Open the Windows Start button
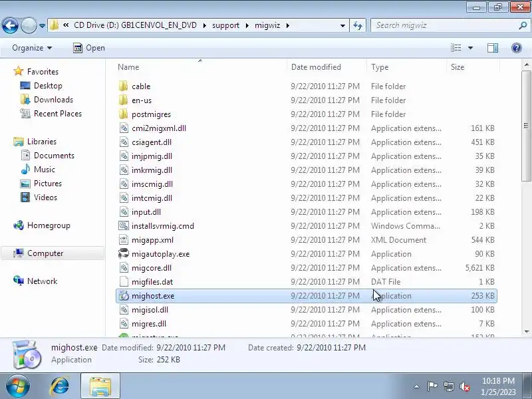 pyautogui.click(x=17, y=386)
